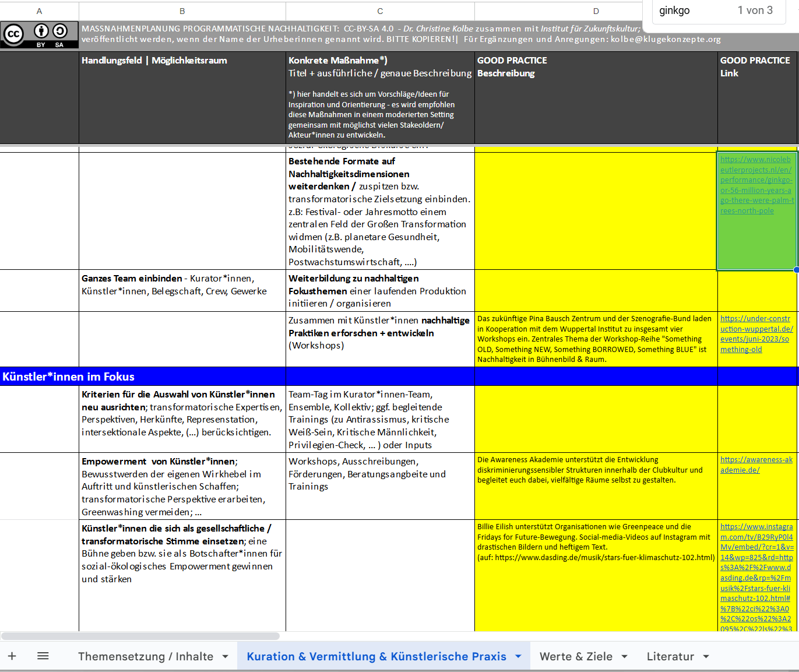799x672 pixels.
Task: Open Kuration & Vermittlung tab dropdown arrow
Action: [x=518, y=657]
